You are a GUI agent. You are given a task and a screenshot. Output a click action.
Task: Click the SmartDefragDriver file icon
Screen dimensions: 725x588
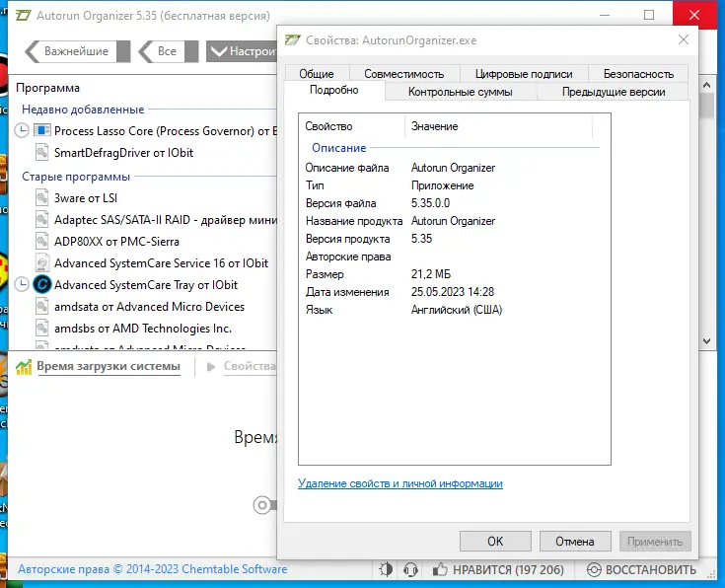pos(42,153)
